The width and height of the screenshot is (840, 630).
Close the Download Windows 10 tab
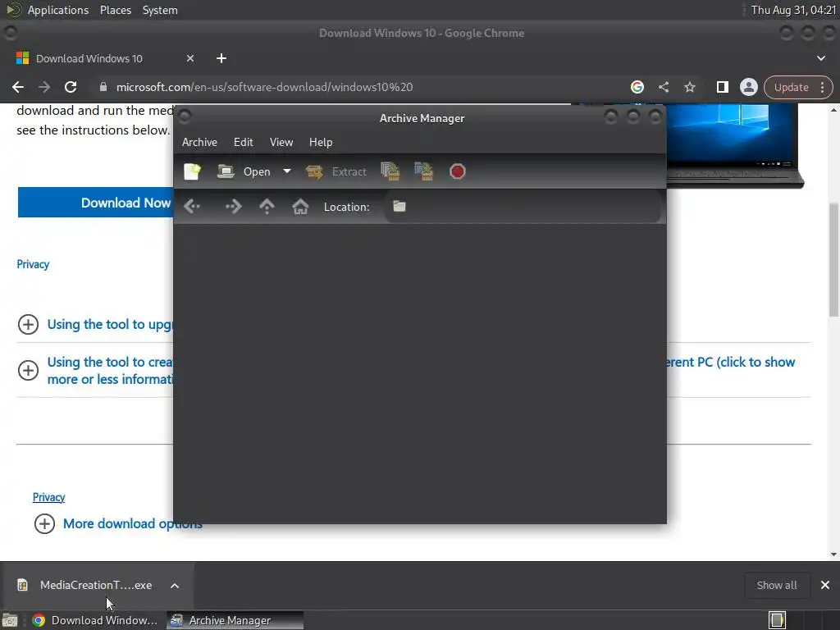coord(190,58)
